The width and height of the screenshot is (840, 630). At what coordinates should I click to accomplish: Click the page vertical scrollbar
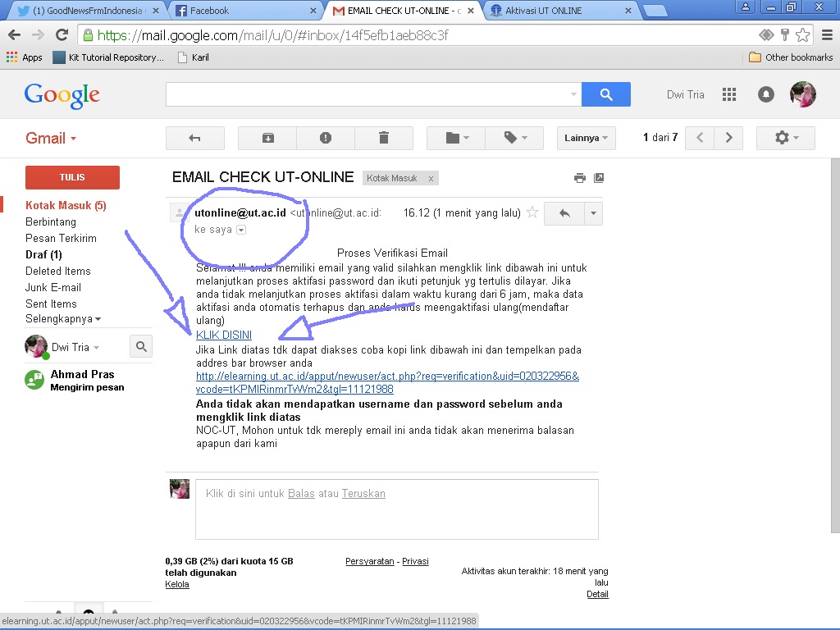click(835, 345)
